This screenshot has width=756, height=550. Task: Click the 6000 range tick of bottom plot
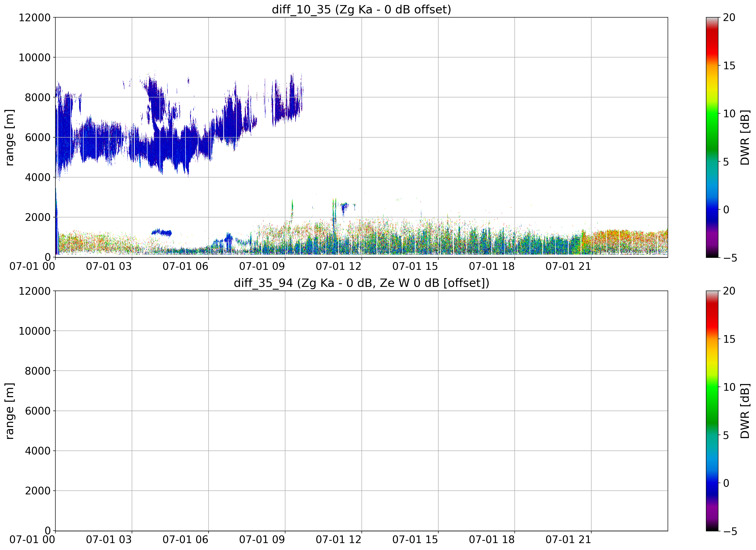click(38, 411)
